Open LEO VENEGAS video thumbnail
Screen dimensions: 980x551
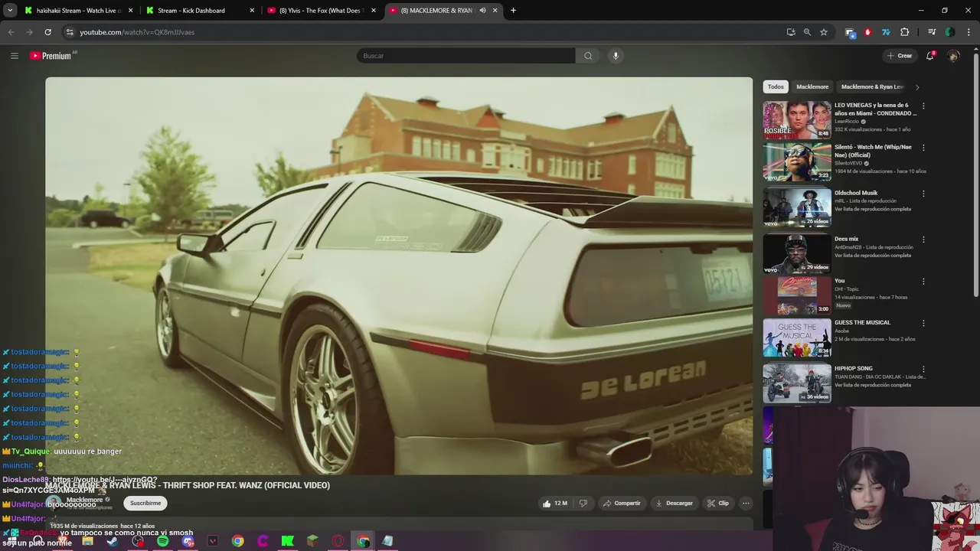pyautogui.click(x=797, y=119)
